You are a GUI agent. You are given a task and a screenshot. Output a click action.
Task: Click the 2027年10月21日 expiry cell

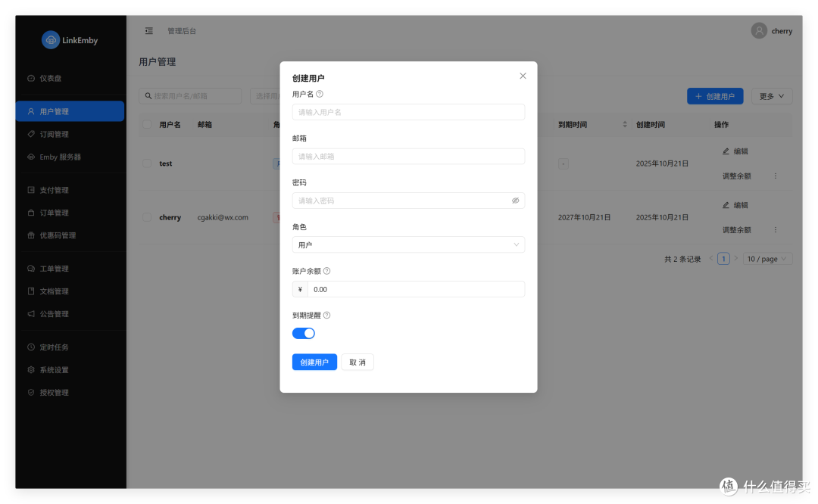tap(584, 217)
